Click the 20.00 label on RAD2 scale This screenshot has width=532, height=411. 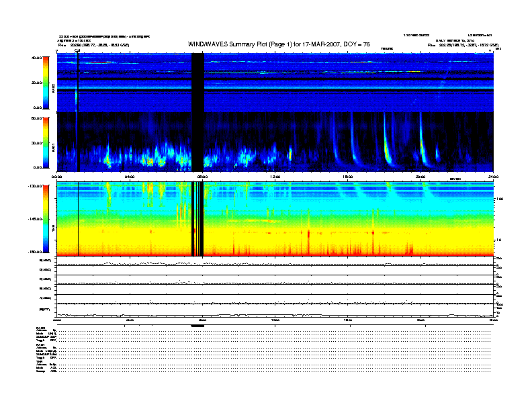coord(36,83)
